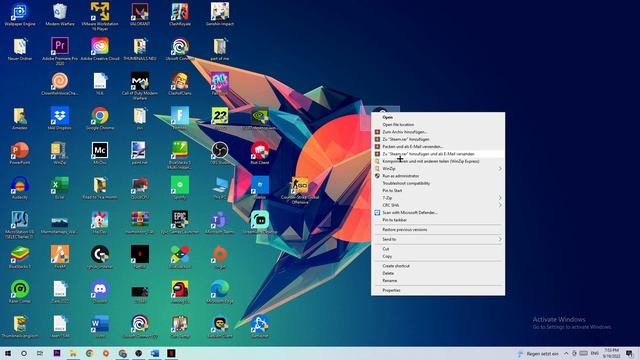Open Genshin Impact shortcut
Viewport: 640px width, 360px height.
pos(220,15)
